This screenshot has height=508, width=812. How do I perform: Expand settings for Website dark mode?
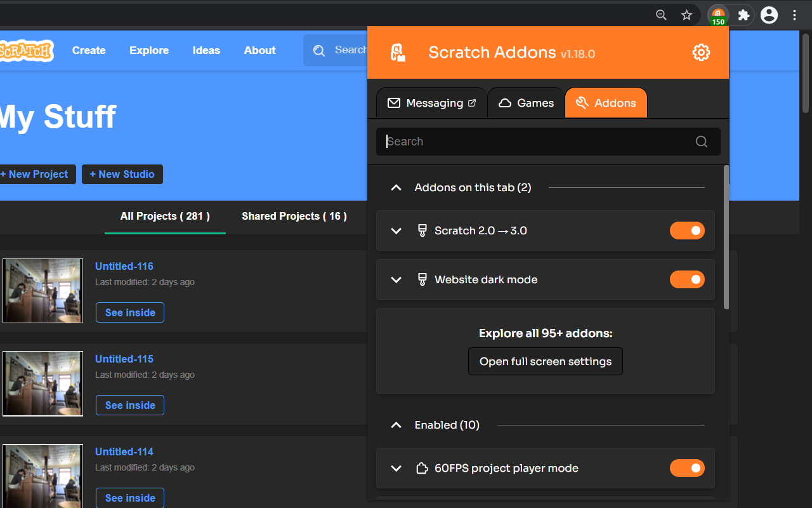396,279
